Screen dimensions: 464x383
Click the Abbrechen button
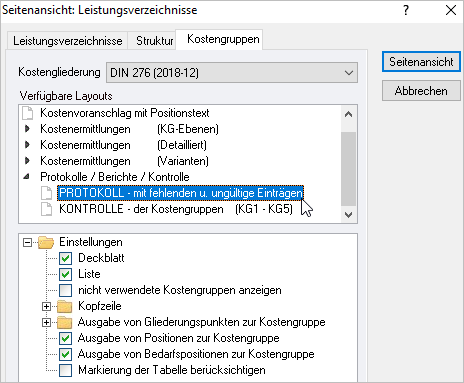pos(421,91)
